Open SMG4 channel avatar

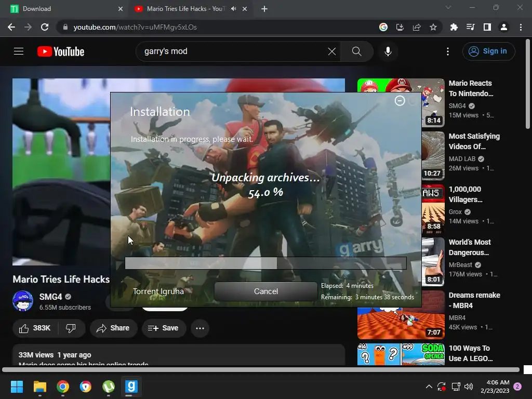(x=23, y=301)
